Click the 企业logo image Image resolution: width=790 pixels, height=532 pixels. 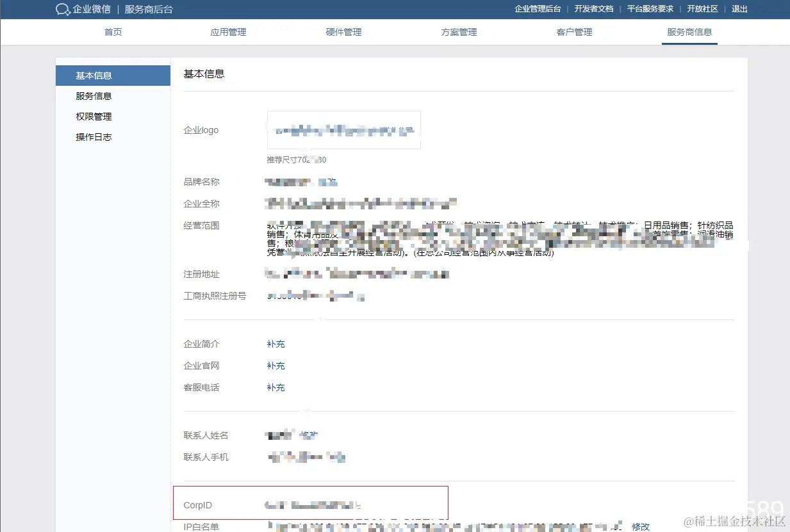click(x=344, y=130)
